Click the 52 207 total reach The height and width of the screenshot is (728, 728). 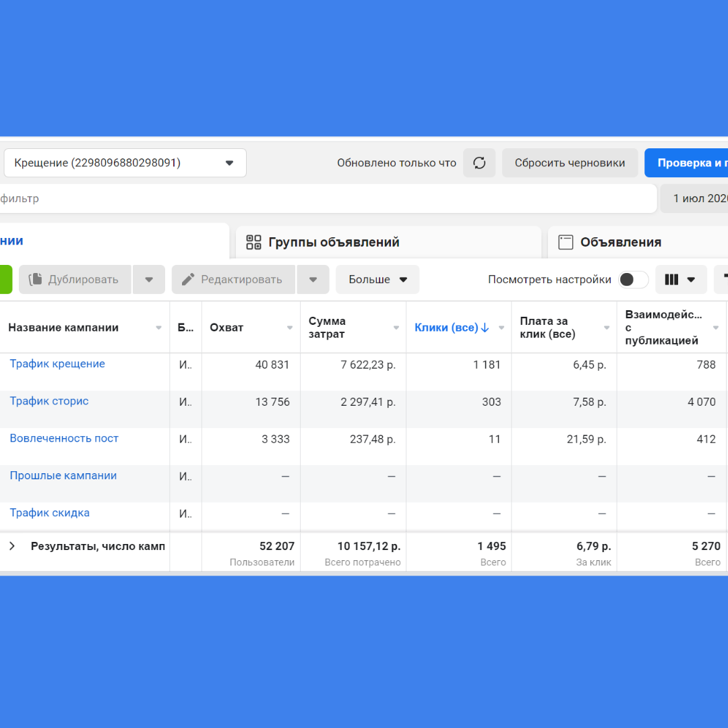click(277, 547)
